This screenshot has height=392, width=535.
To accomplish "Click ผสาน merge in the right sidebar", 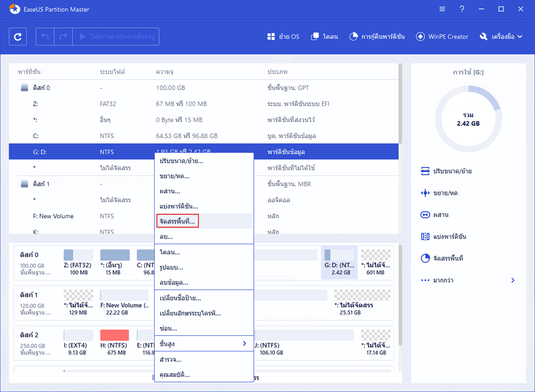I will tap(434, 215).
